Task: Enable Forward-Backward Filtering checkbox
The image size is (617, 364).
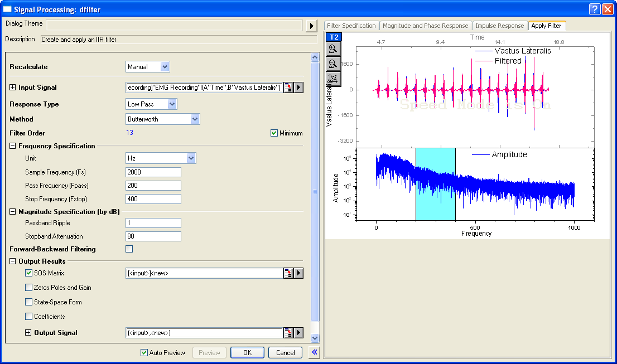Action: (129, 249)
